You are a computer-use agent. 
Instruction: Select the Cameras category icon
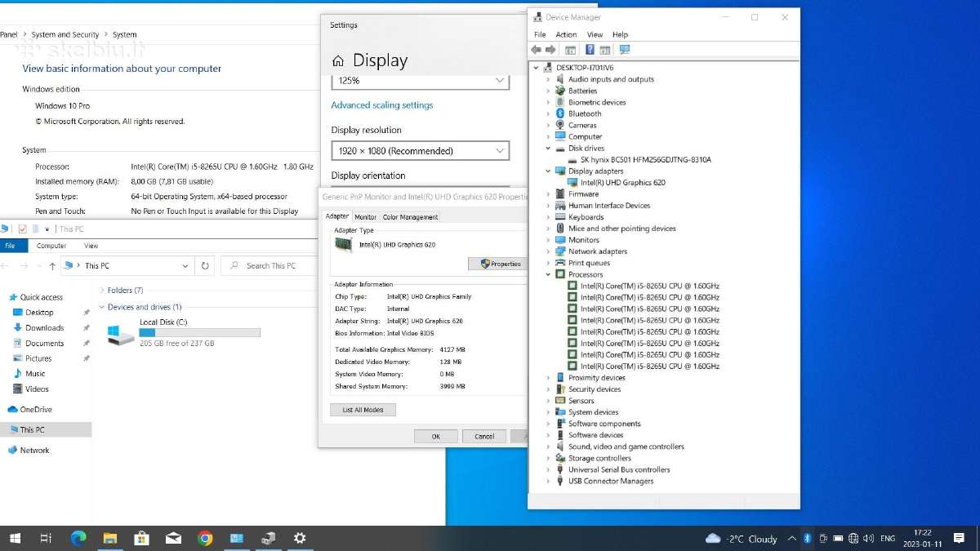pos(560,125)
